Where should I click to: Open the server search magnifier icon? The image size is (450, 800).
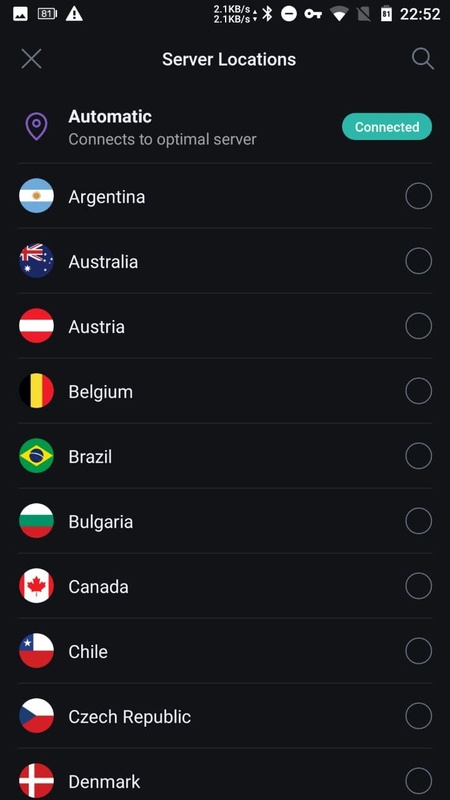pyautogui.click(x=423, y=59)
